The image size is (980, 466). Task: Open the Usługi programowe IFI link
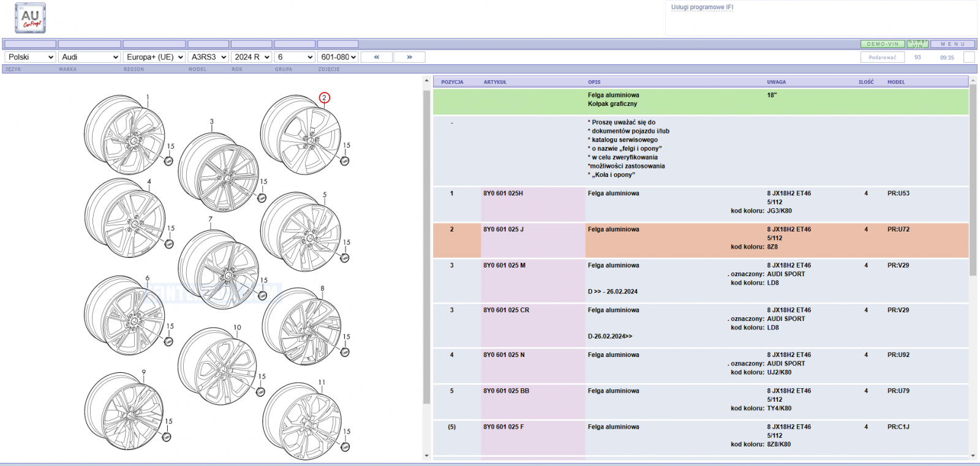pos(702,7)
